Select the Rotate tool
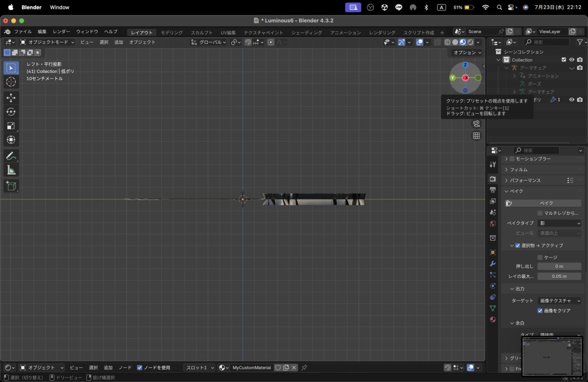588x382 pixels. 11,112
